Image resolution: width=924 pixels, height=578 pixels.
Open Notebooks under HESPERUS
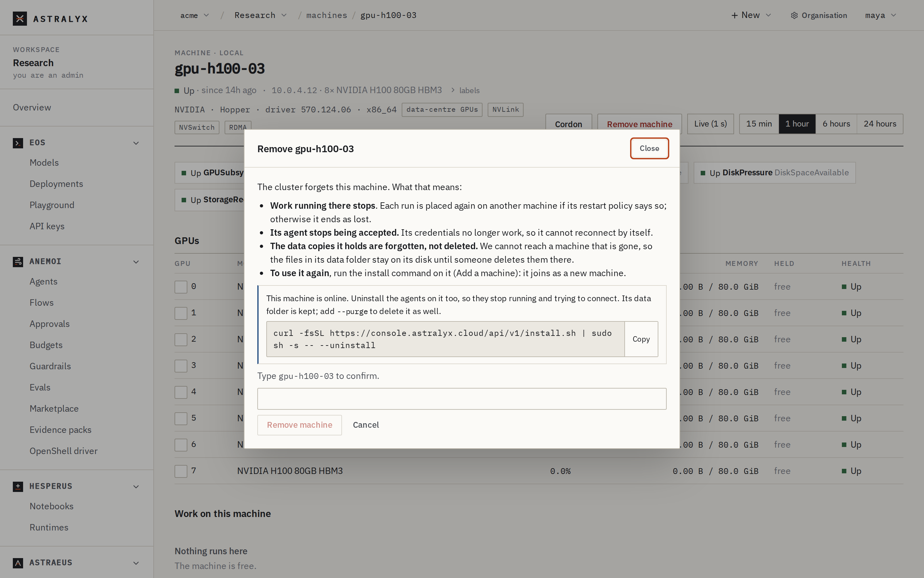(x=52, y=506)
